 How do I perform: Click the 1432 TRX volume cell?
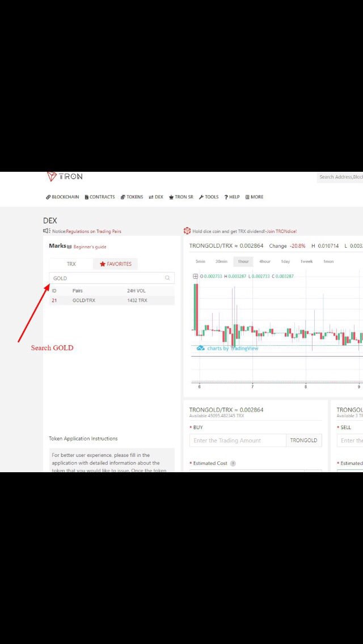[137, 300]
